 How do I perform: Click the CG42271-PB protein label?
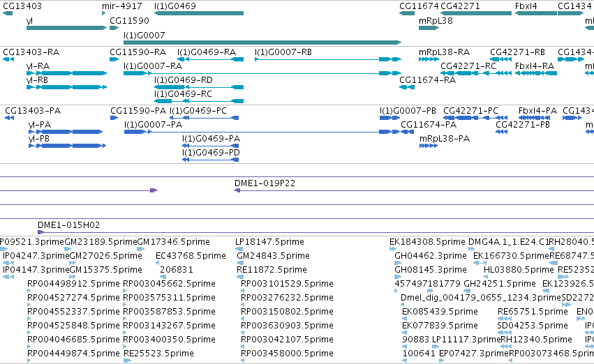(523, 125)
